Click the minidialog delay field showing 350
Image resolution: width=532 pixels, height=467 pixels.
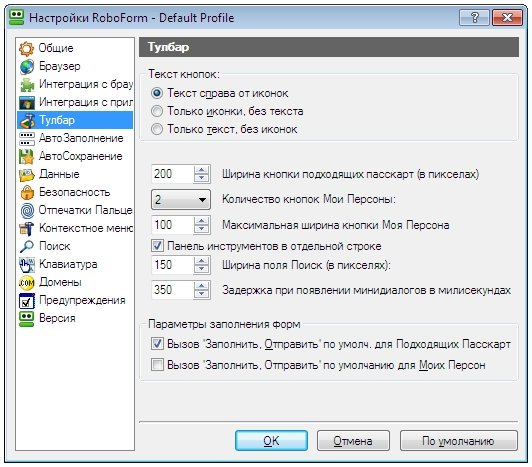tap(173, 290)
